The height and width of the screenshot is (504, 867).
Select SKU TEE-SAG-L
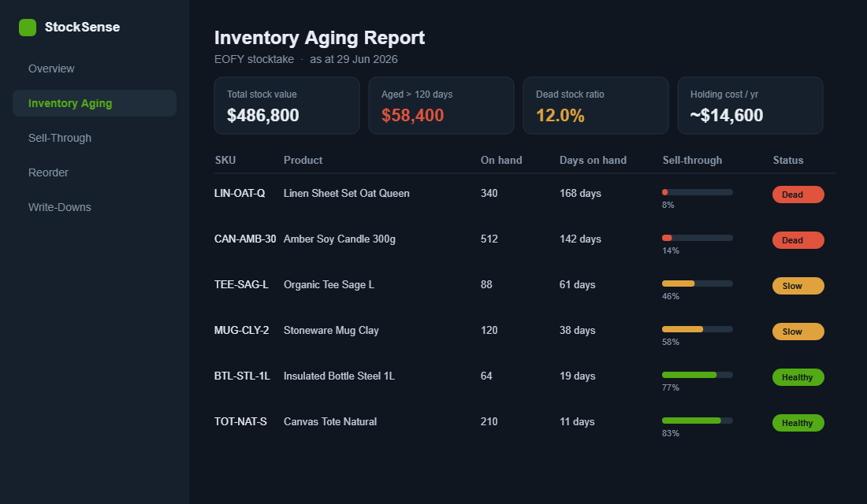[x=241, y=284]
